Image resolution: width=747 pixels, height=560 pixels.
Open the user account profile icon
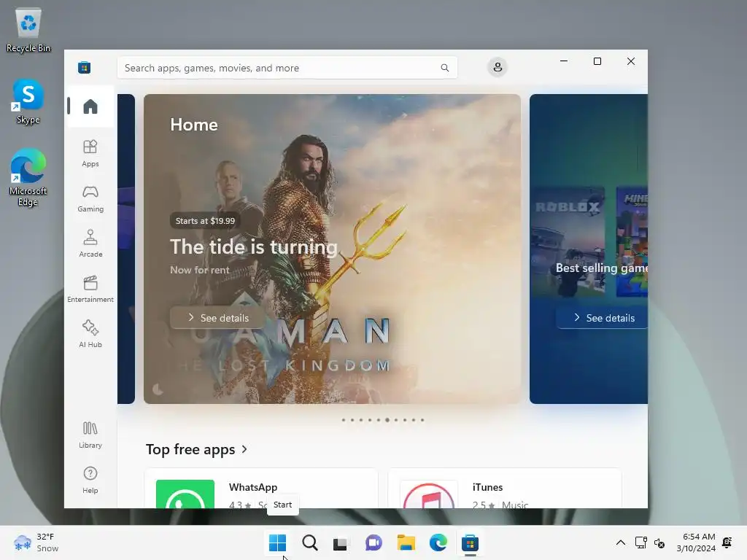pos(498,67)
